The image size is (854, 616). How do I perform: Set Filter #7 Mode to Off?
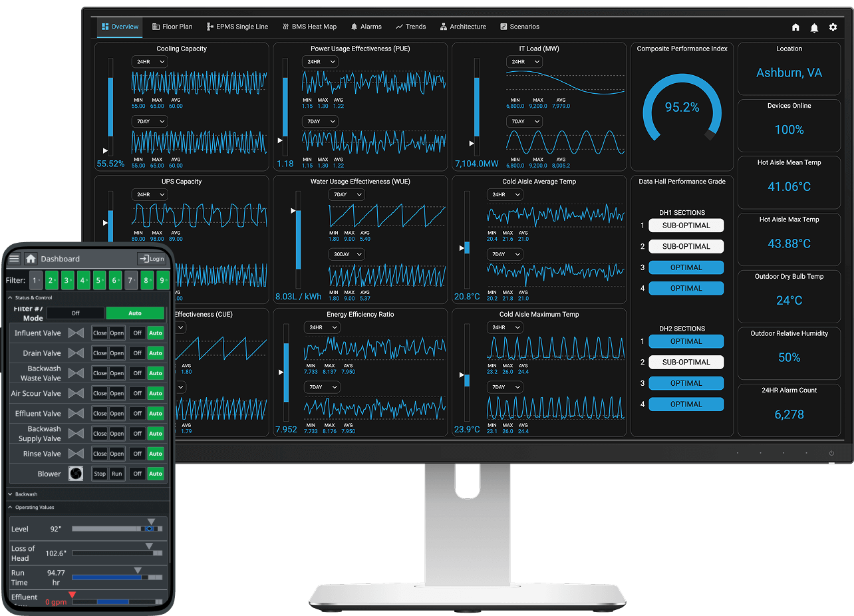(x=75, y=313)
